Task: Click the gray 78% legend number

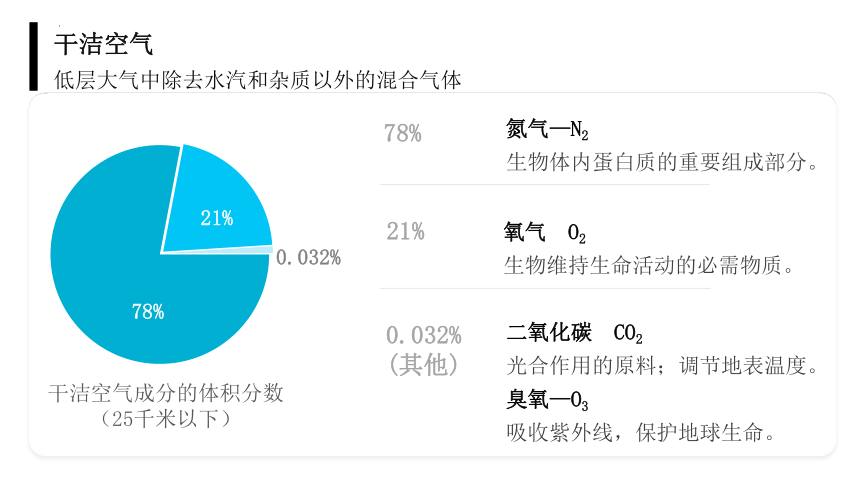Action: click(x=403, y=133)
